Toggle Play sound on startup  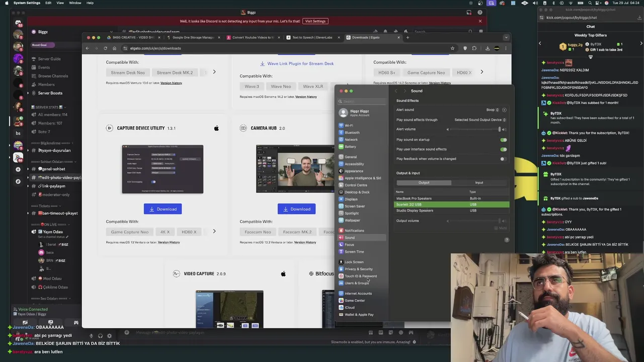pyautogui.click(x=503, y=140)
